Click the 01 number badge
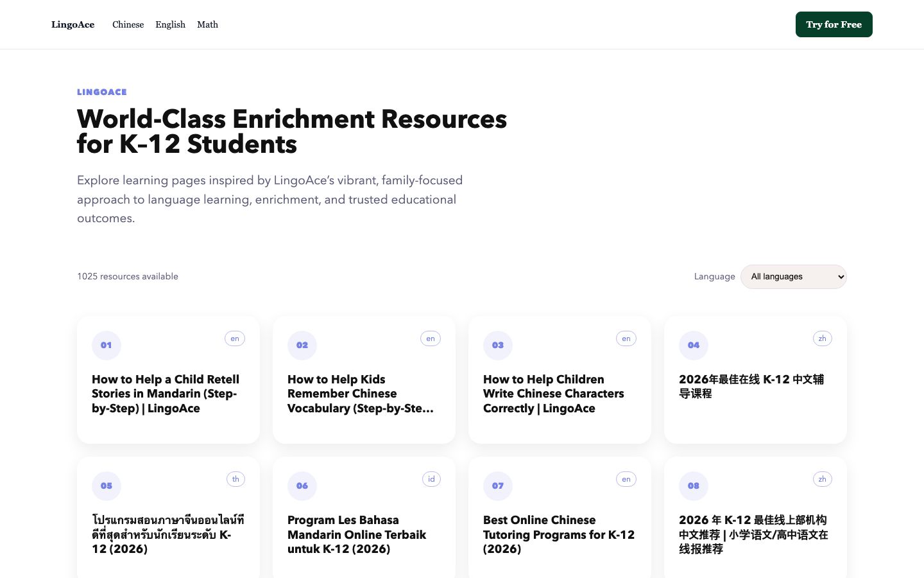Viewport: 924px width, 578px height. tap(107, 346)
